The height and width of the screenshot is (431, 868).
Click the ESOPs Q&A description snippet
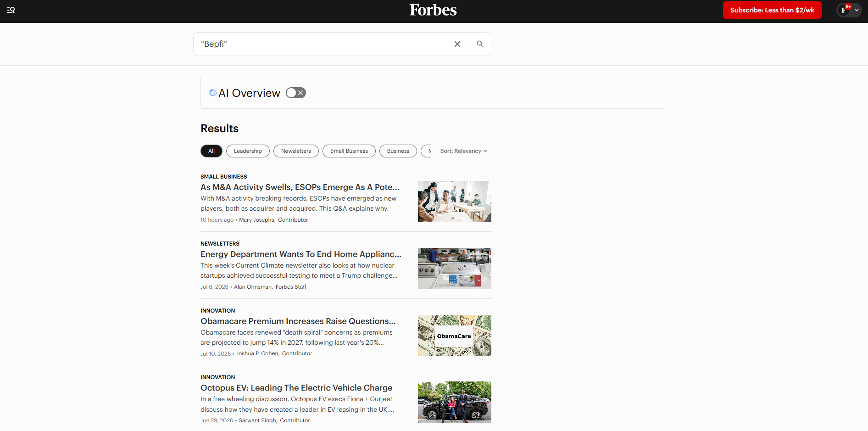pyautogui.click(x=299, y=203)
